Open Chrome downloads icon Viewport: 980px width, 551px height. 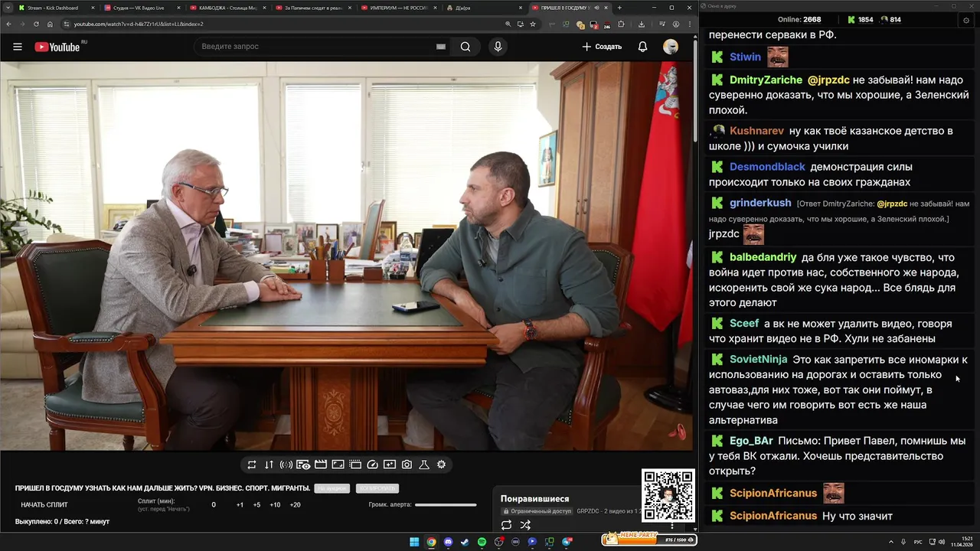tap(642, 24)
